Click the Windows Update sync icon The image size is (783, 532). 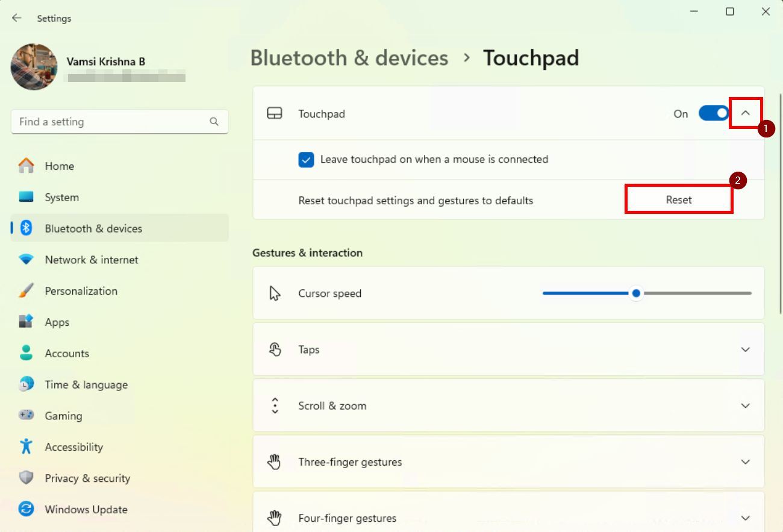tap(26, 509)
